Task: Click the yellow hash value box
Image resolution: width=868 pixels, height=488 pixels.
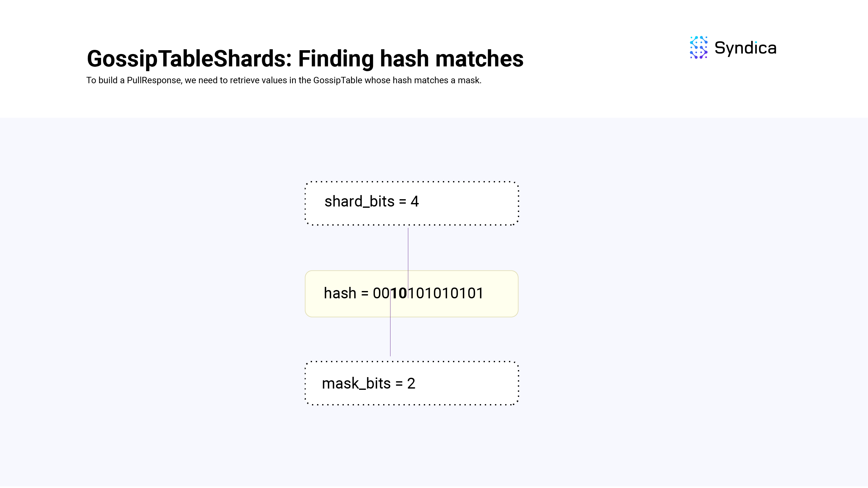Action: coord(411,294)
